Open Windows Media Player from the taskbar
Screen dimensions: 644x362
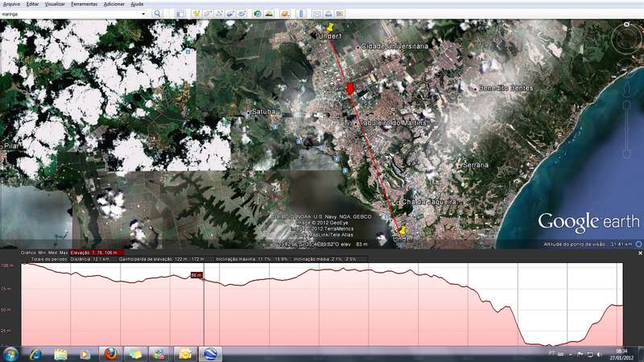click(x=85, y=354)
